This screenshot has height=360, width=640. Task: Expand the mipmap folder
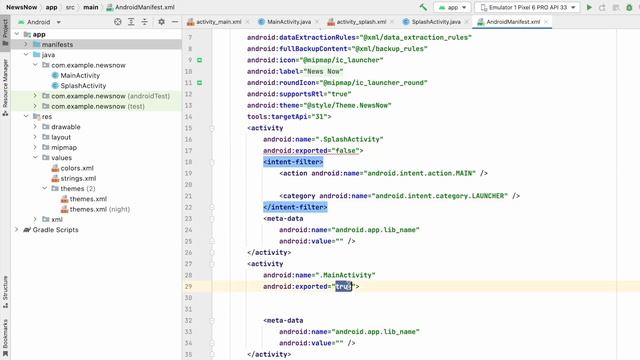(x=35, y=147)
